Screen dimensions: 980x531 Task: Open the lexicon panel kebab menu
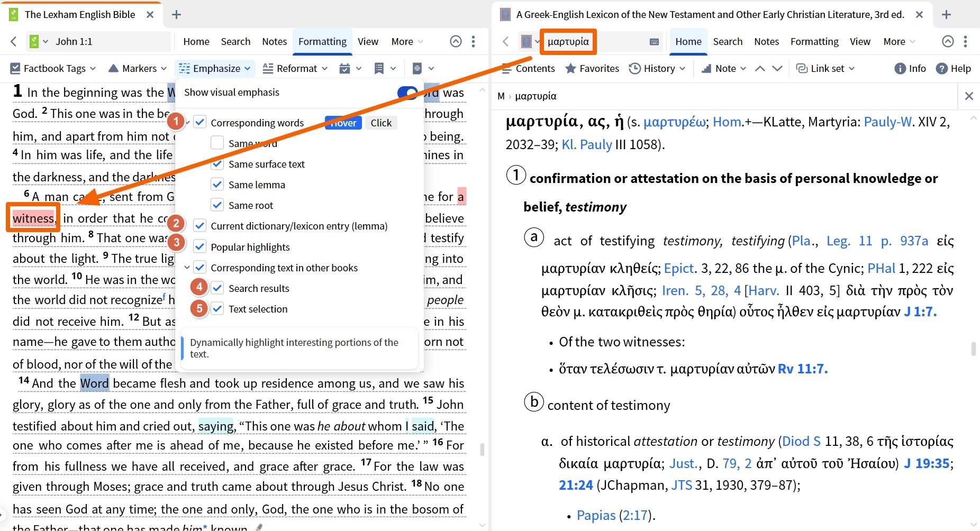[966, 41]
